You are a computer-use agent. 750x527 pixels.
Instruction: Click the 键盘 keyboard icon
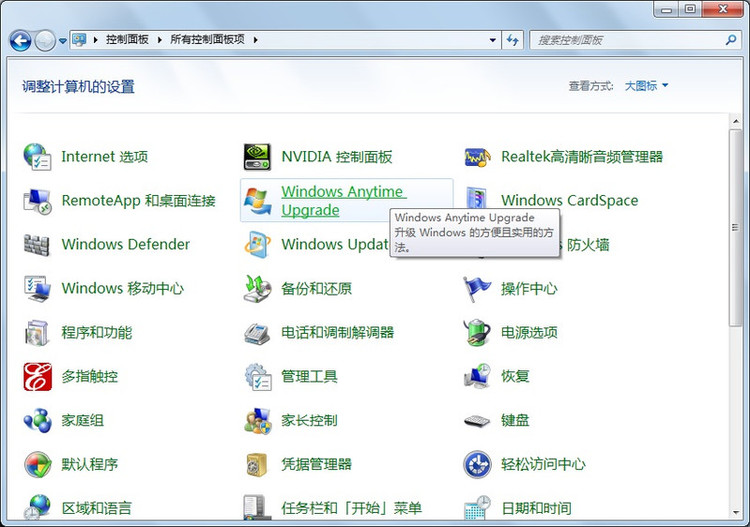[477, 421]
